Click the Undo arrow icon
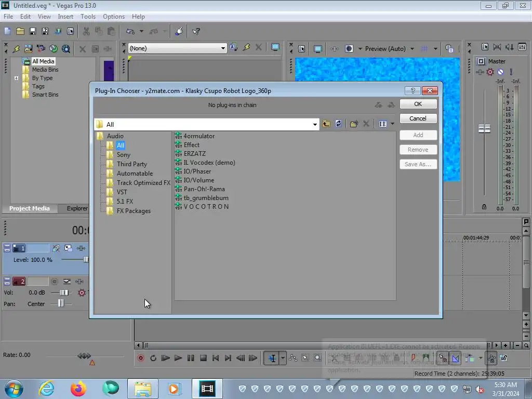The height and width of the screenshot is (399, 532). tap(130, 31)
